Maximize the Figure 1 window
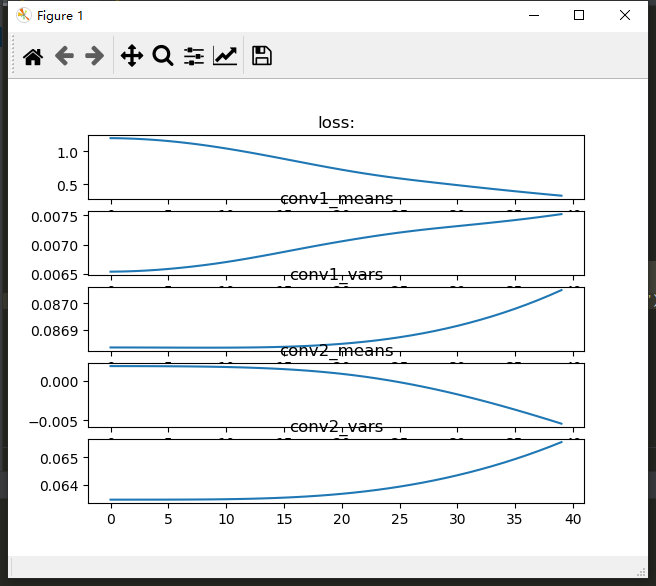 click(579, 15)
